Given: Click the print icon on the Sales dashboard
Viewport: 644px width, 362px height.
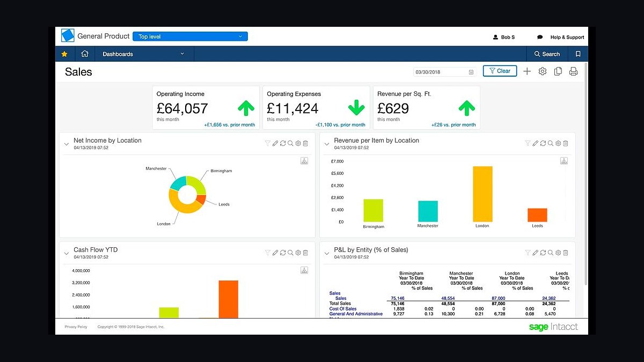Looking at the screenshot, I should [x=573, y=71].
